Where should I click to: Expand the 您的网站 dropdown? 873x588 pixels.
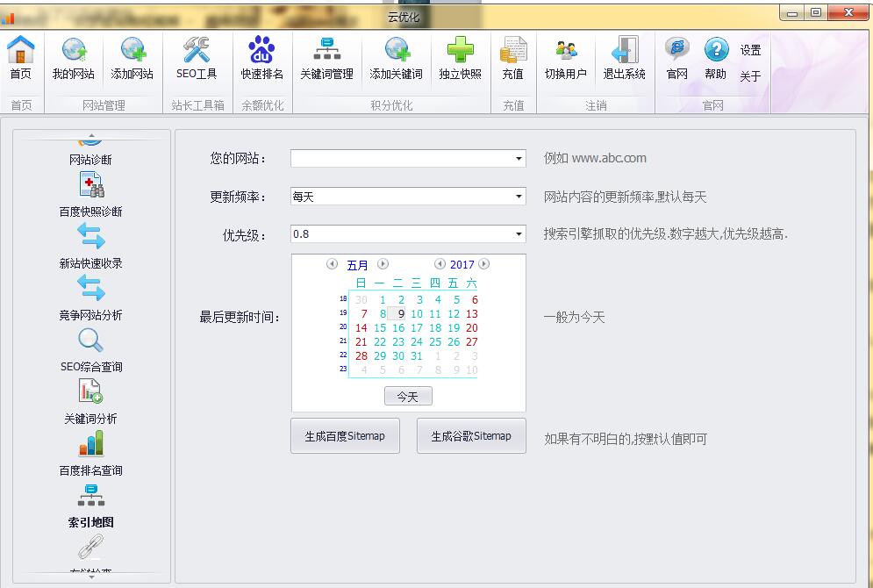point(519,159)
